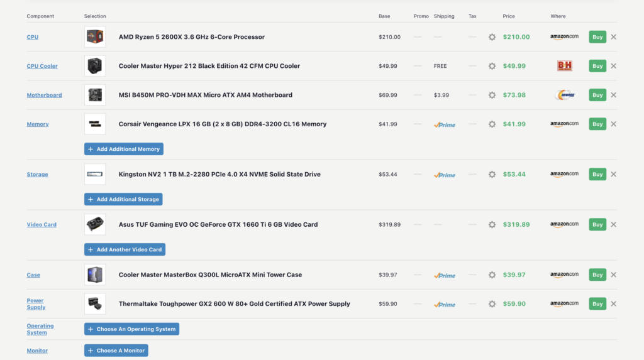Remove the MSI B450M motherboard
This screenshot has width=644, height=360.
tap(614, 95)
